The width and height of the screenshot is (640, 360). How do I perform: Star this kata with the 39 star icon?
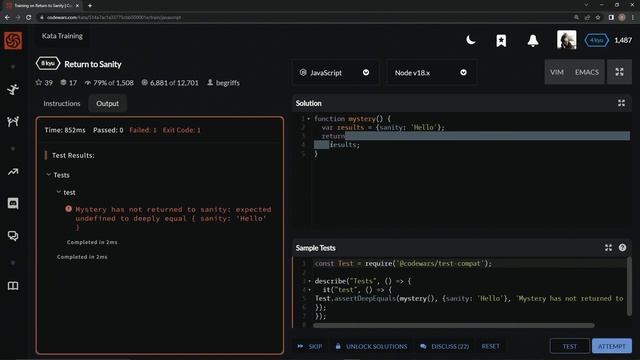coord(39,82)
